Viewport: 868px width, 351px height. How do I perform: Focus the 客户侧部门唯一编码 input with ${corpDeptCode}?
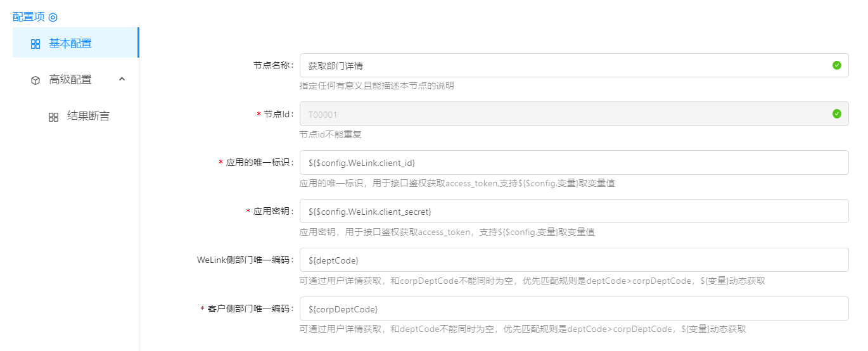[x=573, y=309]
